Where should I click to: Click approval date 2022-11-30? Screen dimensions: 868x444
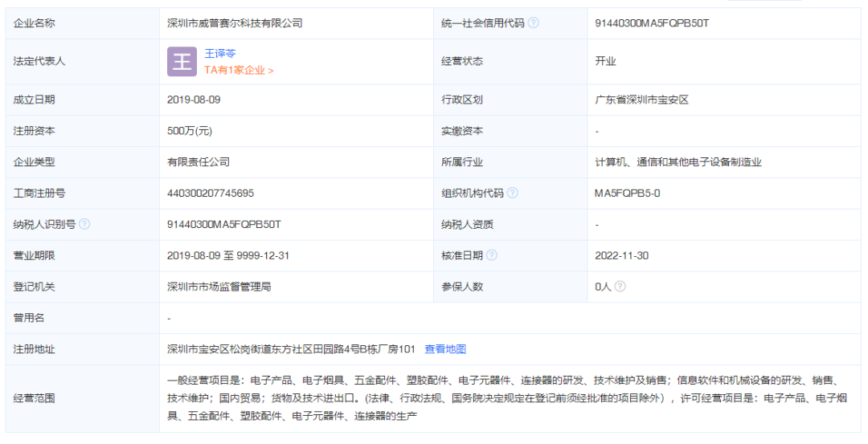coord(621,255)
